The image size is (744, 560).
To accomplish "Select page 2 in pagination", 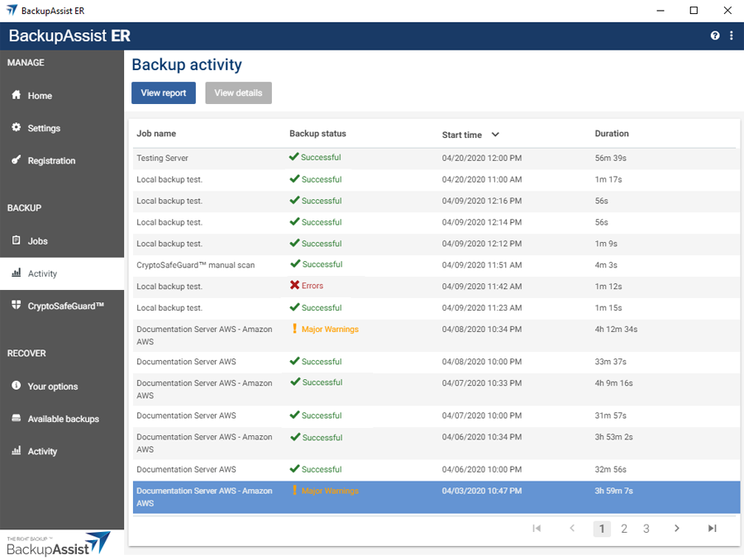I will pyautogui.click(x=624, y=529).
